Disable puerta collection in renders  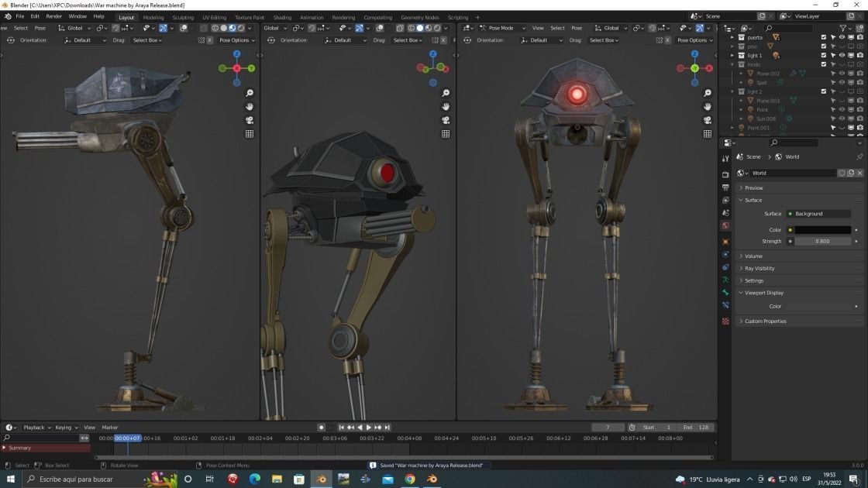coord(859,38)
